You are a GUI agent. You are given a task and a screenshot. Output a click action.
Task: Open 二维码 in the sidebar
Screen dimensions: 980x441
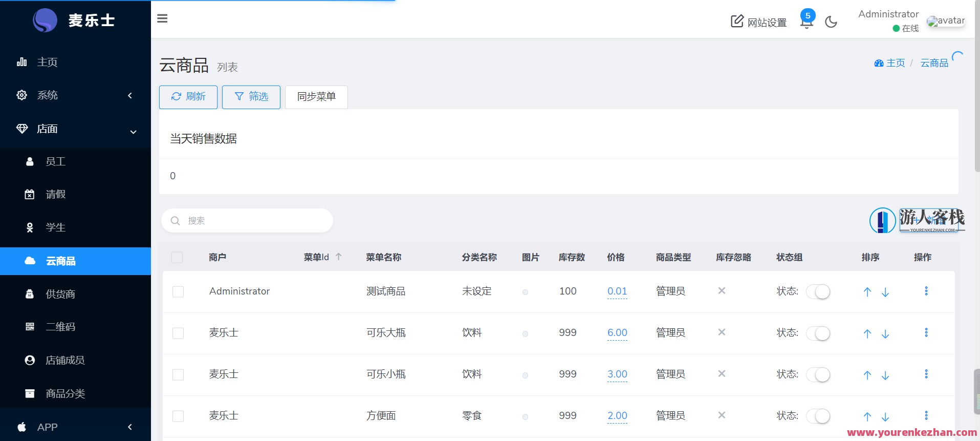(75, 327)
